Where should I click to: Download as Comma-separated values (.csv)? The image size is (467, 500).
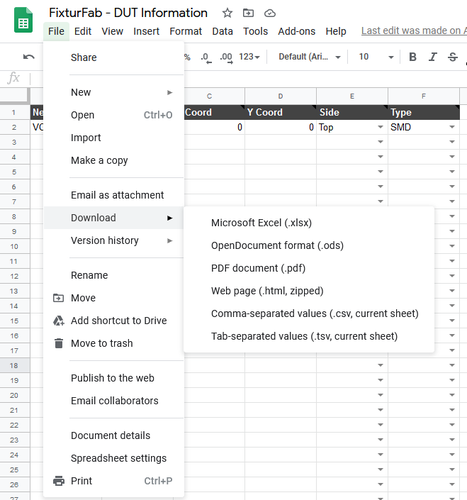click(x=309, y=313)
